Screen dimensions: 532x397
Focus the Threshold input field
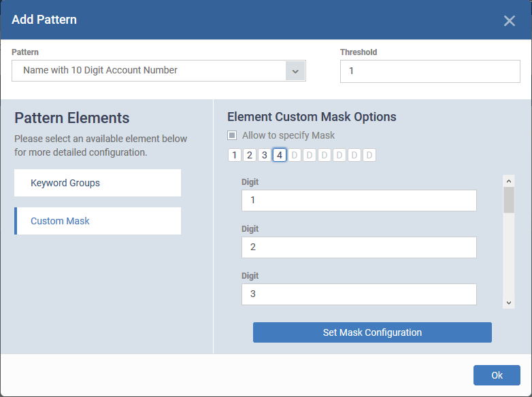point(430,71)
